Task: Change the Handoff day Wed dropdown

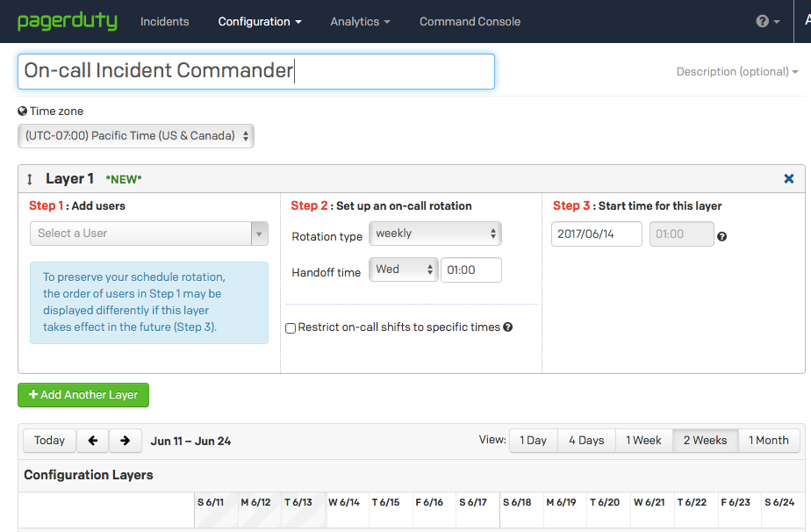Action: coord(404,270)
